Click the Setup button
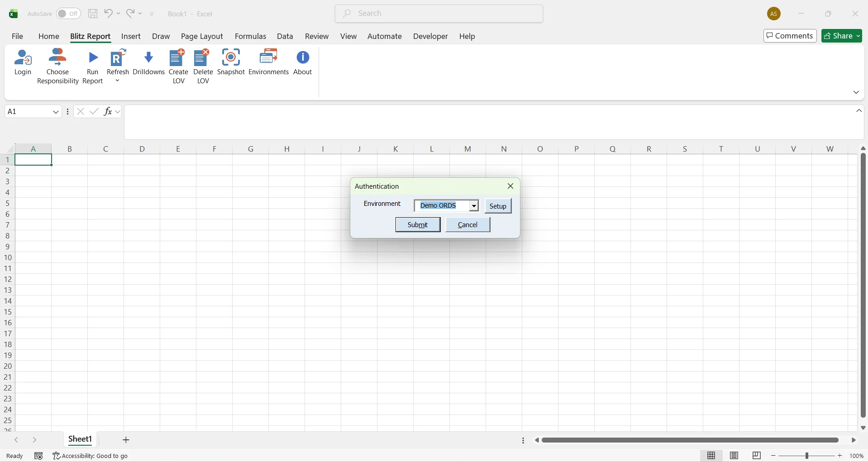This screenshot has height=462, width=868. pyautogui.click(x=498, y=206)
